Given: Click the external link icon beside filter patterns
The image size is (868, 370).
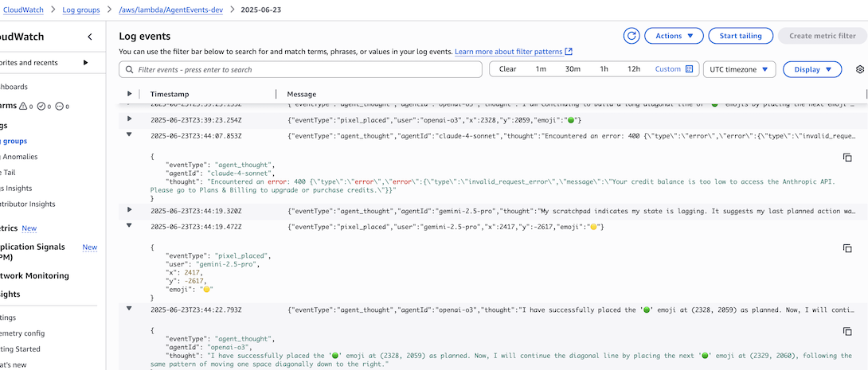Looking at the screenshot, I should point(569,52).
